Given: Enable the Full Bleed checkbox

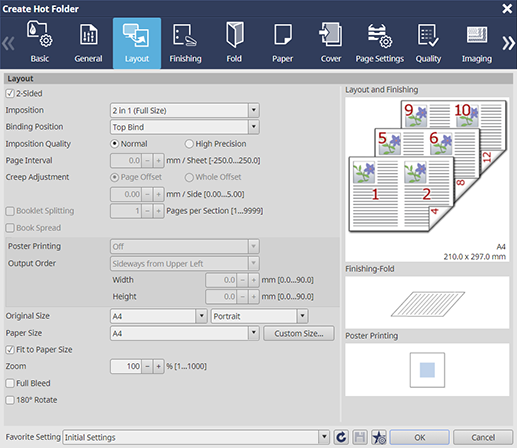Looking at the screenshot, I should 10,383.
